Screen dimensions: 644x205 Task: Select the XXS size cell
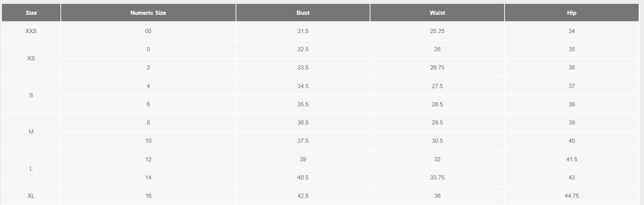31,31
